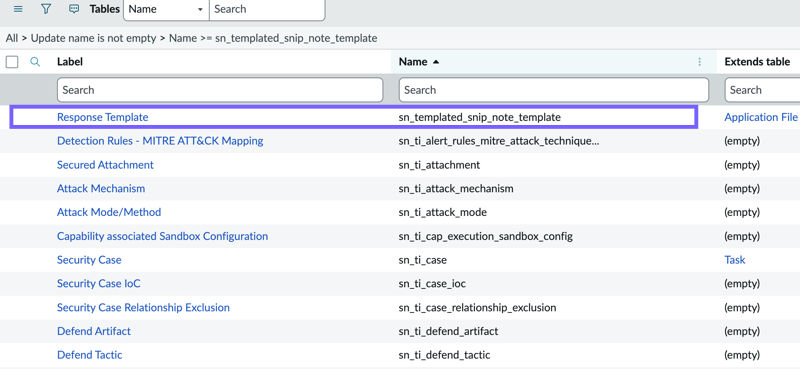Click the Tables list title
Screen dimensions: 800x369
click(105, 9)
